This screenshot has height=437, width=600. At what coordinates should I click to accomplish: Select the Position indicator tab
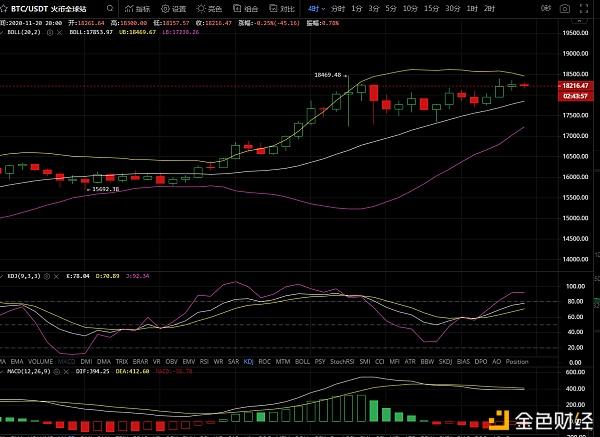click(517, 362)
